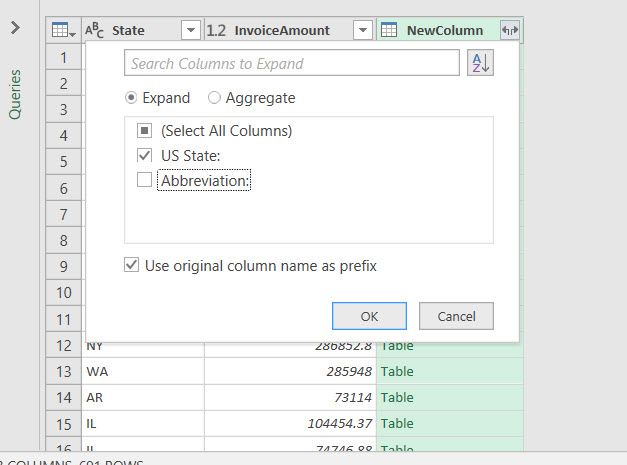This screenshot has height=465, width=627.
Task: Click the expand arrows icon on NewColumn header
Action: tap(509, 31)
